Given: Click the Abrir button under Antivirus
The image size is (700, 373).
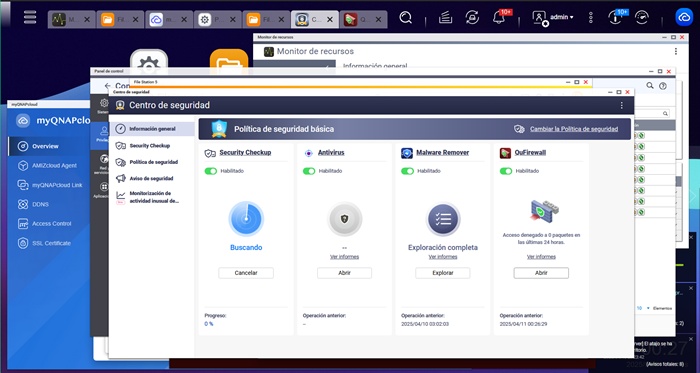Looking at the screenshot, I should (x=344, y=273).
